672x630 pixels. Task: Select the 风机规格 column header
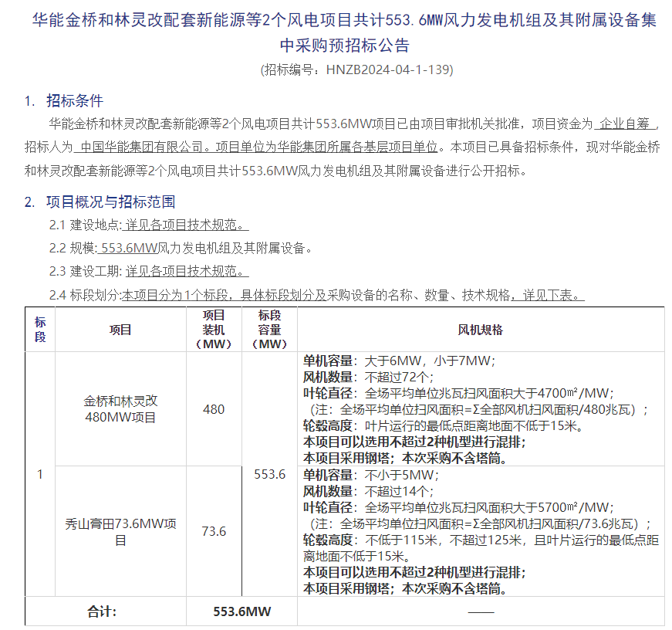pyautogui.click(x=481, y=329)
